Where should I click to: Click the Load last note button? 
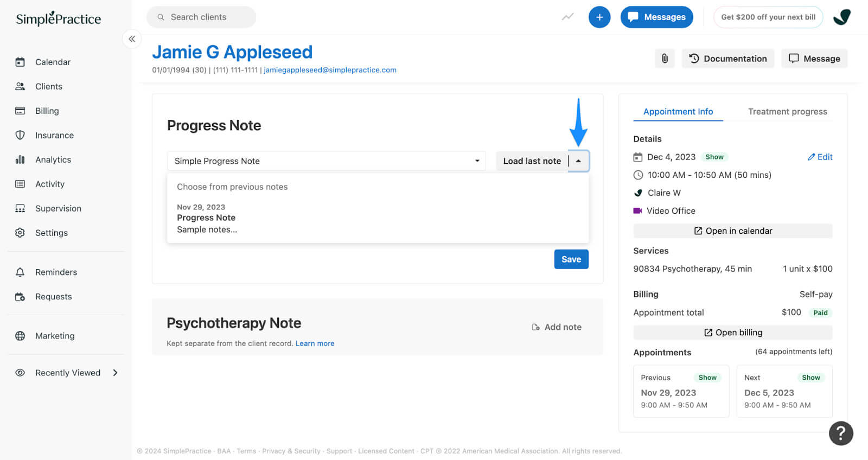(532, 161)
